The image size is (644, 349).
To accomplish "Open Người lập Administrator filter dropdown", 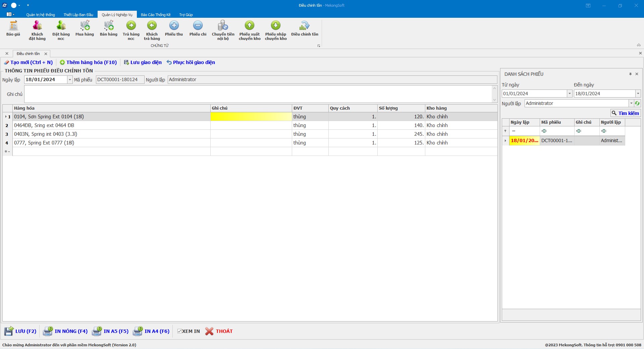I will 631,103.
